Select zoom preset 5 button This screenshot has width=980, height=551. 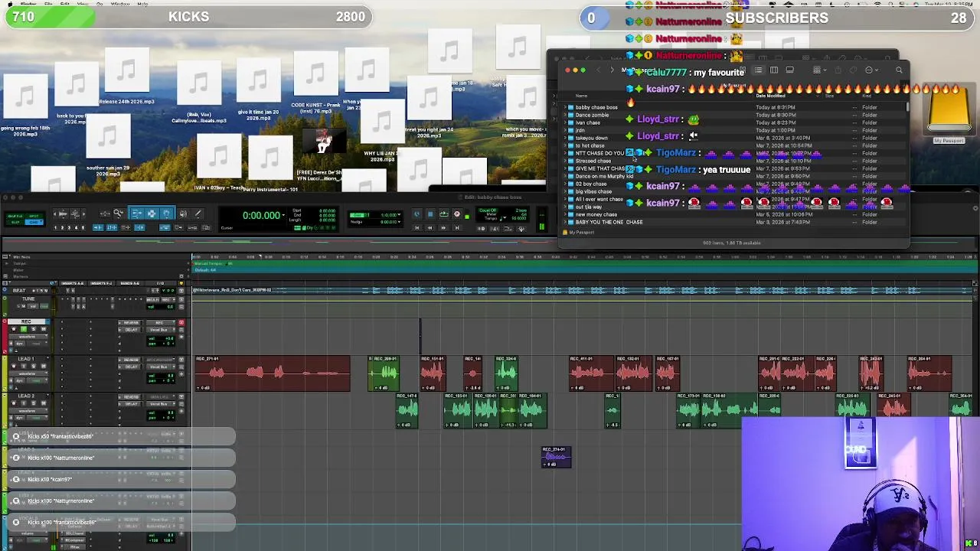83,227
